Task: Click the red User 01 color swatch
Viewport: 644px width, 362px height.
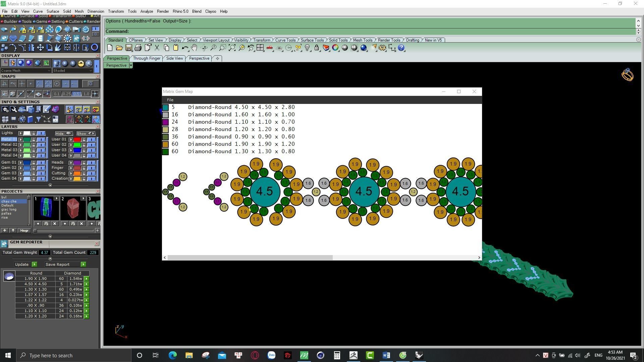Action: [77, 139]
